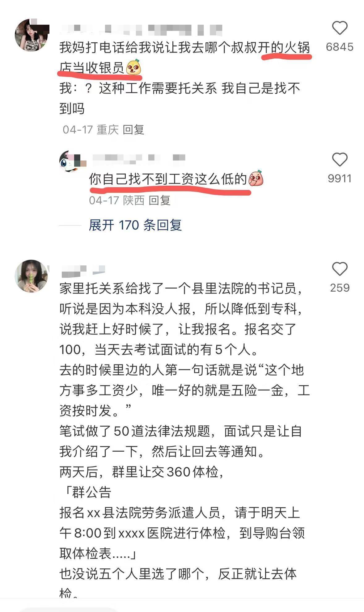The height and width of the screenshot is (612, 364).
Task: Tap the 6845 like count
Action: click(x=340, y=47)
